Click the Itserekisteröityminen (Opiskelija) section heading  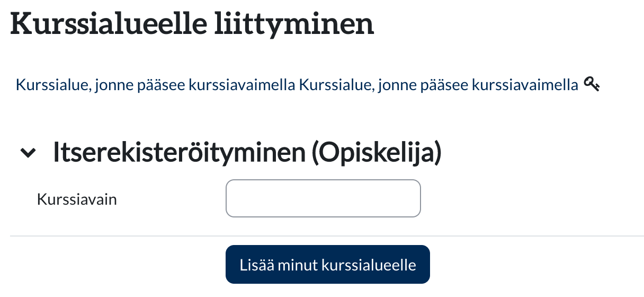click(x=247, y=153)
